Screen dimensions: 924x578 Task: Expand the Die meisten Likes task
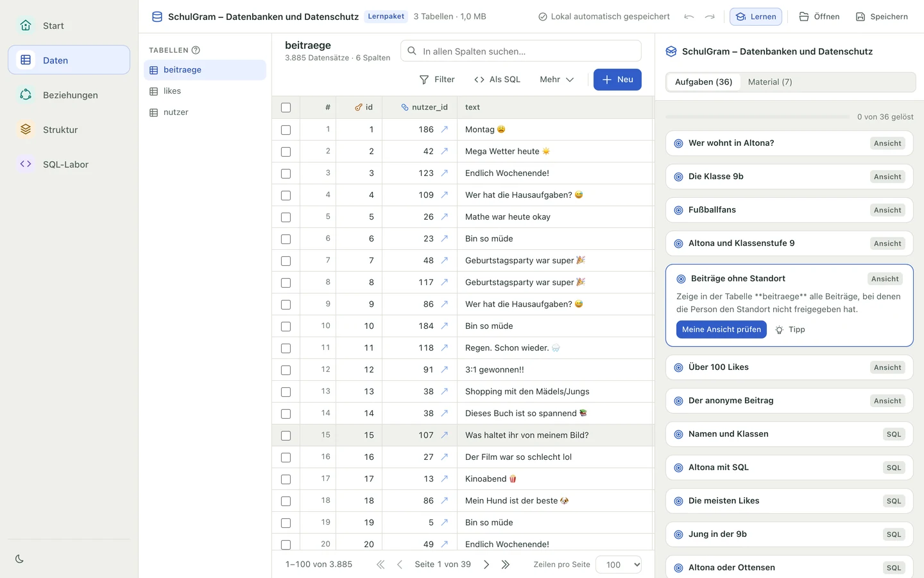[x=789, y=501]
